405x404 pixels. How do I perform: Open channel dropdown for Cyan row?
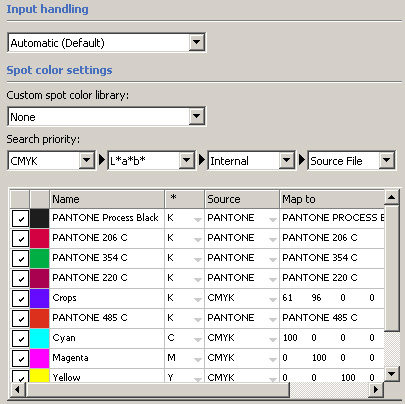pyautogui.click(x=198, y=339)
